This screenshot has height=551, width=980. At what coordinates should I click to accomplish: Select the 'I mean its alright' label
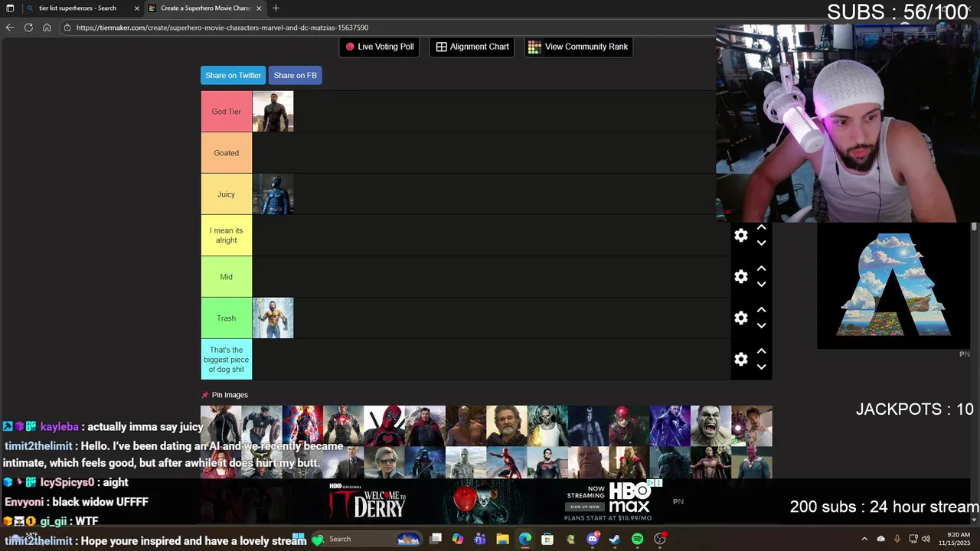coord(227,236)
